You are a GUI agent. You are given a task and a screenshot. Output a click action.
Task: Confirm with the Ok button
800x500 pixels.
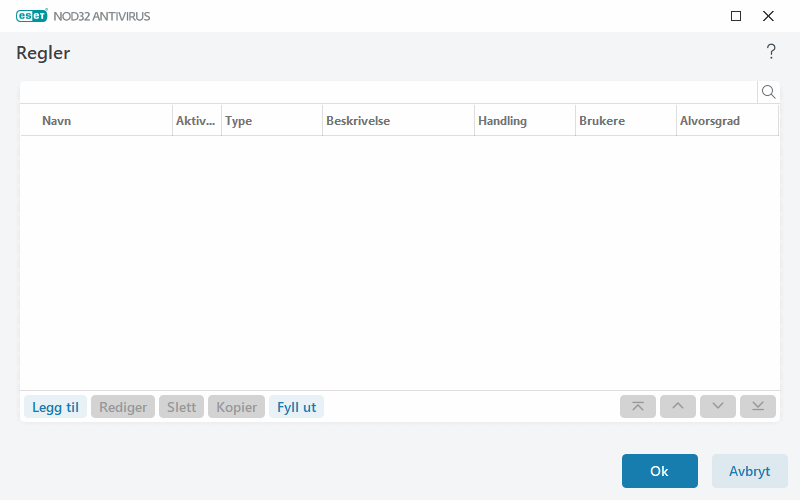click(x=660, y=471)
